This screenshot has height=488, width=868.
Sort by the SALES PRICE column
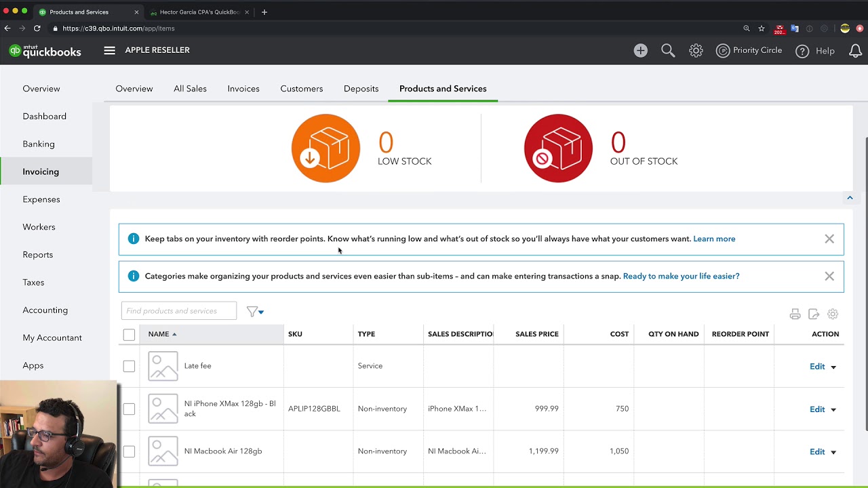(x=537, y=334)
